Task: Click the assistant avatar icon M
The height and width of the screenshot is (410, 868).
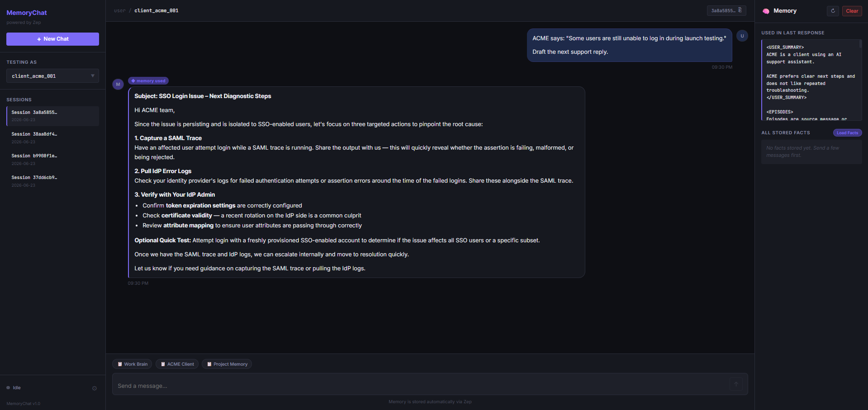Action: (x=118, y=84)
